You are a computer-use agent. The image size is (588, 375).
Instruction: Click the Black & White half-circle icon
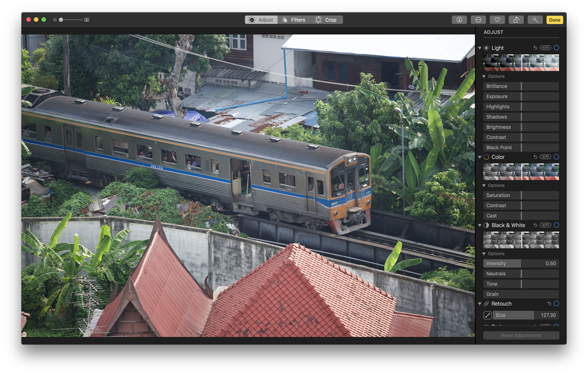pyautogui.click(x=486, y=225)
